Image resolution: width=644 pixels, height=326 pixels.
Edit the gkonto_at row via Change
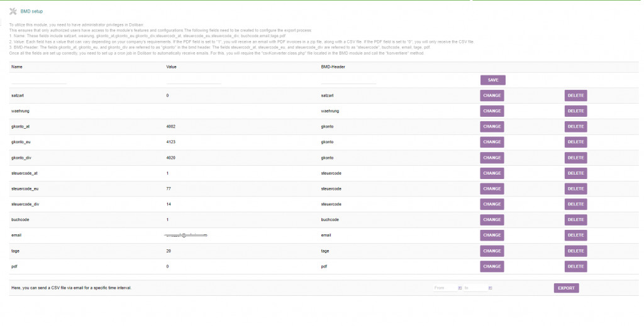[492, 127]
